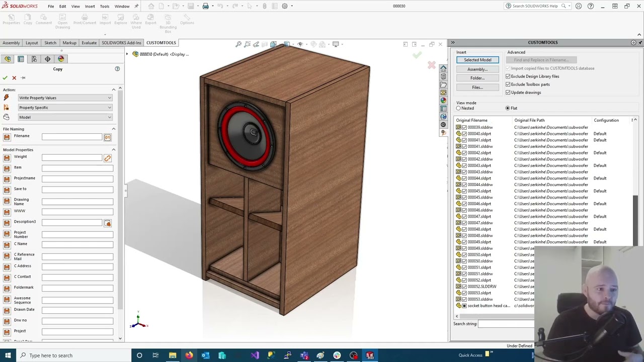Open the Write Property Values dropdown
This screenshot has height=362, width=644.
click(64, 98)
